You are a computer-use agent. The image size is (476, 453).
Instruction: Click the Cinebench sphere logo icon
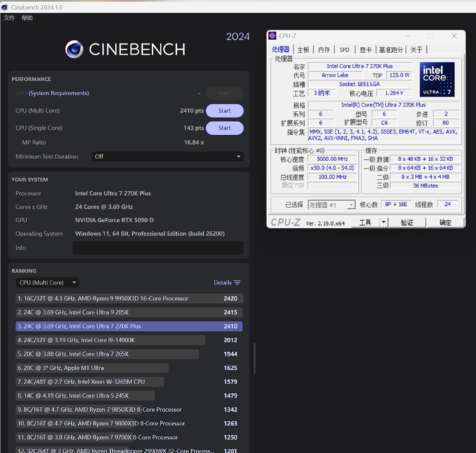pos(74,49)
